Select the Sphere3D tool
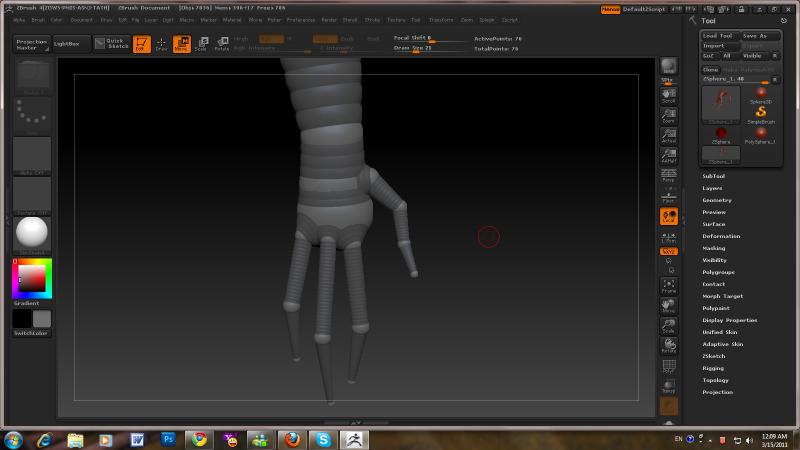Image resolution: width=800 pixels, height=450 pixels. [x=761, y=95]
